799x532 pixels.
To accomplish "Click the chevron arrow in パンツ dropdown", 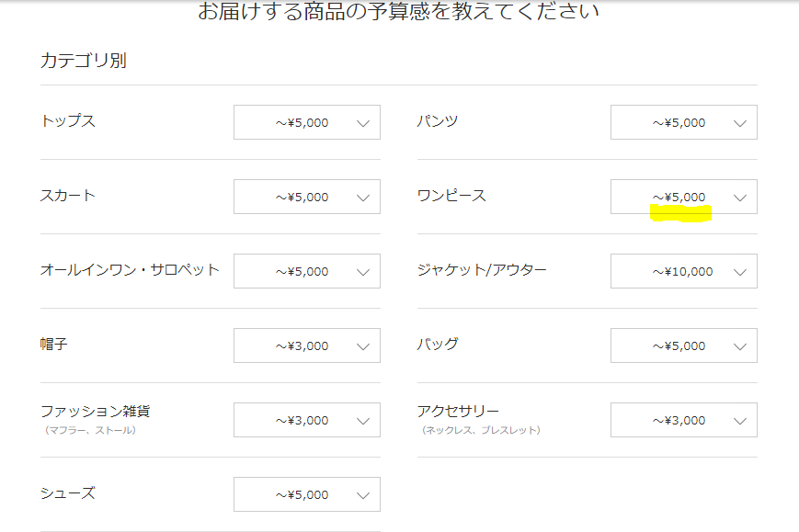I will pyautogui.click(x=740, y=123).
